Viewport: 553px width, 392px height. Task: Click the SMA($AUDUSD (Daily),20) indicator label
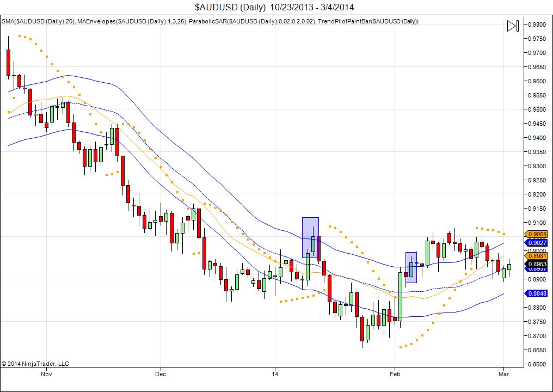tap(38, 22)
